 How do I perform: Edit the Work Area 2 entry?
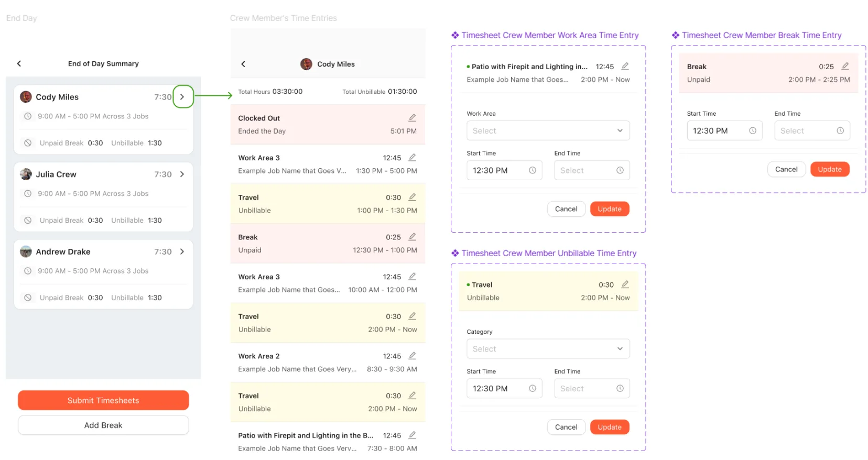click(413, 356)
